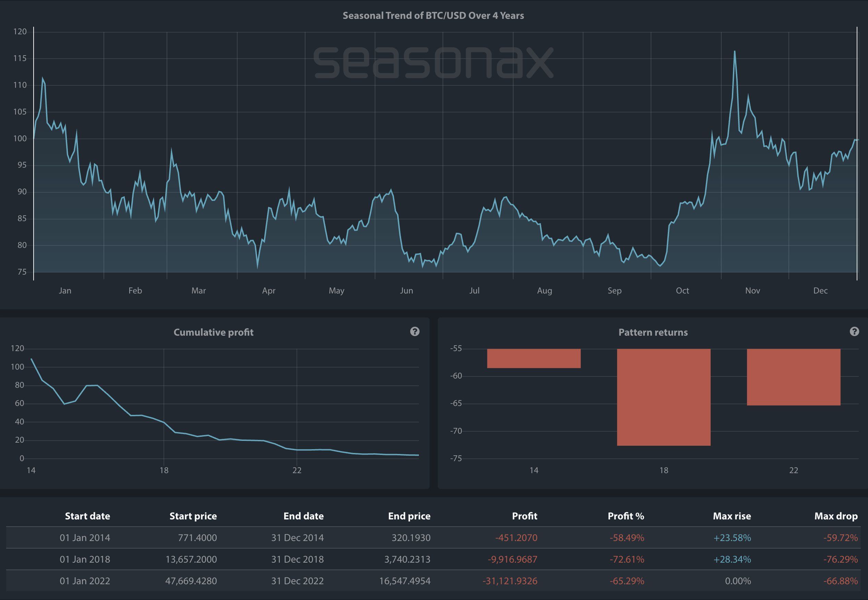This screenshot has height=600, width=868.
Task: Sort table by End date column
Action: [303, 516]
